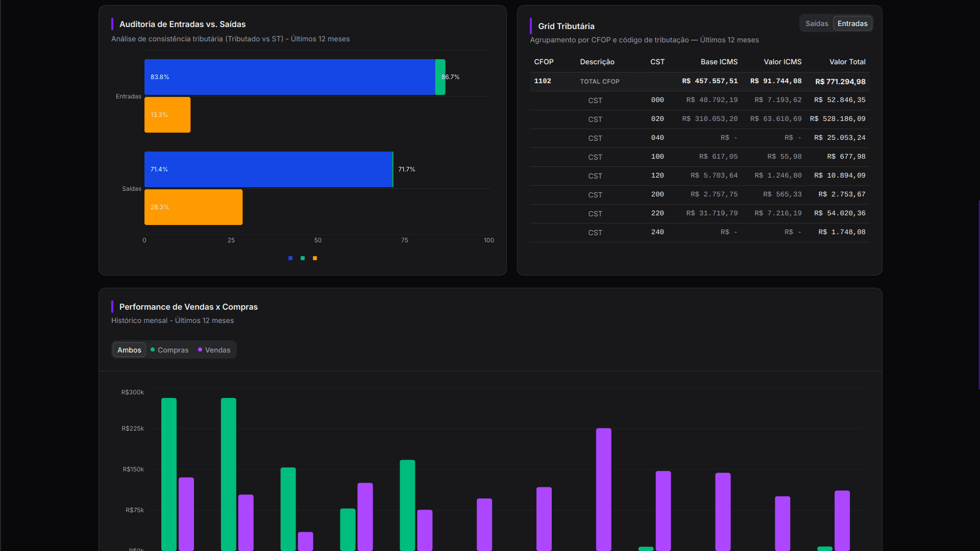Click the ICMS value R$ 1.246,80
980x551 pixels.
(x=778, y=176)
